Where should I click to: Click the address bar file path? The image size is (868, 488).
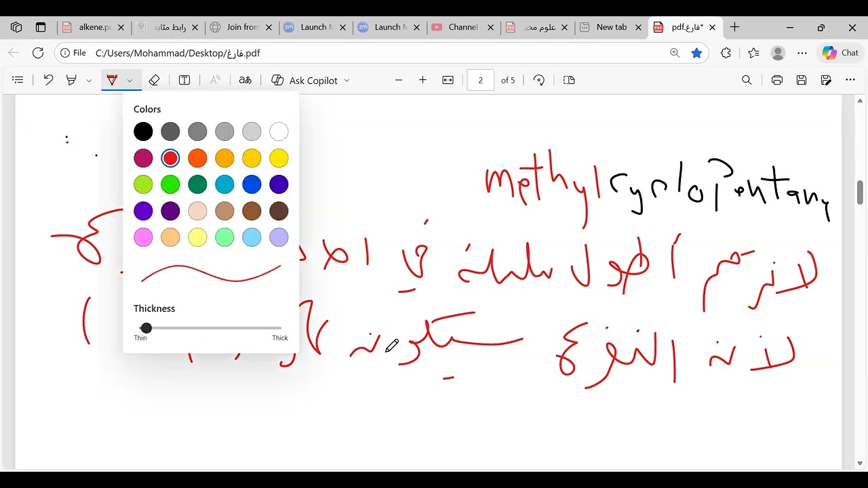pos(178,53)
